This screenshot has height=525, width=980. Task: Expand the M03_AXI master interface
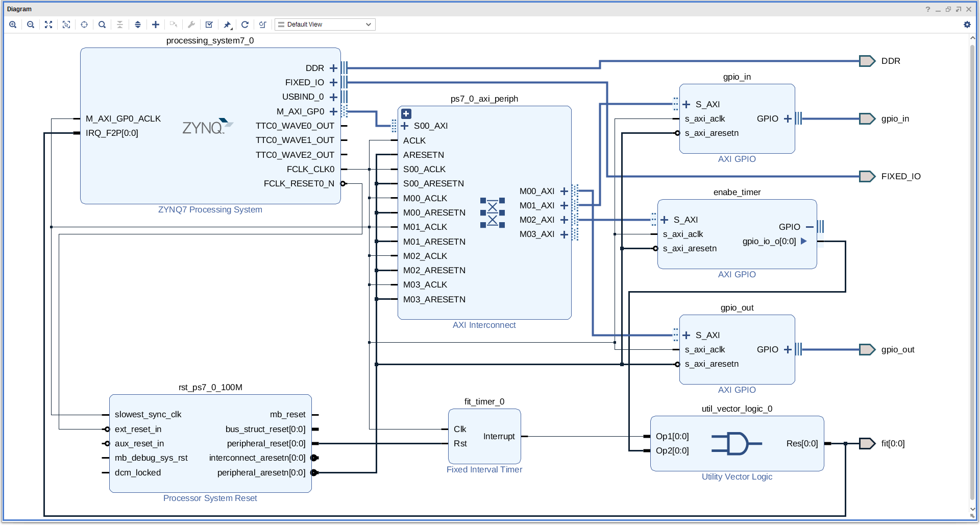click(x=564, y=234)
